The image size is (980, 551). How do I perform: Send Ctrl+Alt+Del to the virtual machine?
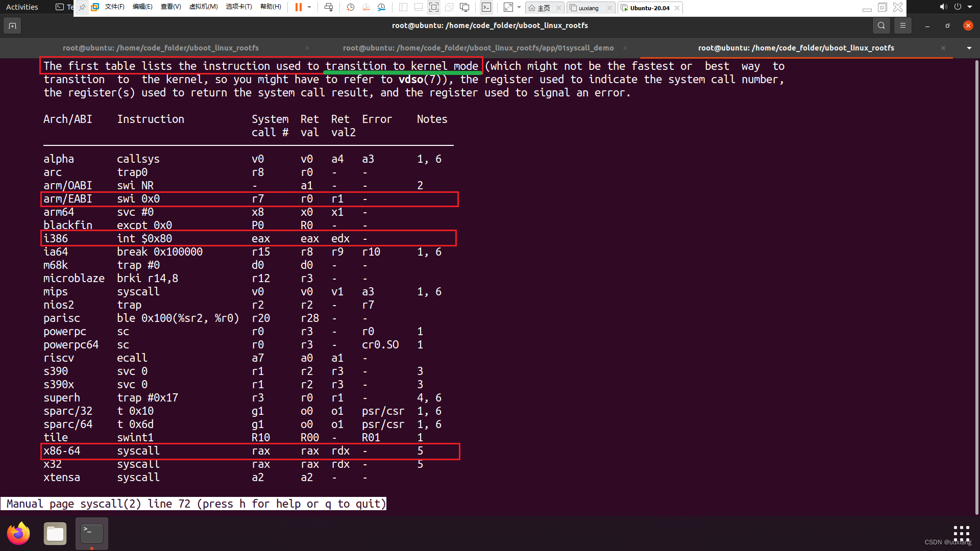coord(329,7)
